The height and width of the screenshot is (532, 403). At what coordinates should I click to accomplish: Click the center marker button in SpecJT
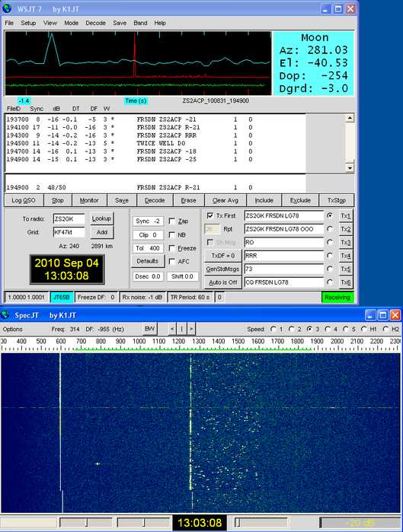pos(182,329)
